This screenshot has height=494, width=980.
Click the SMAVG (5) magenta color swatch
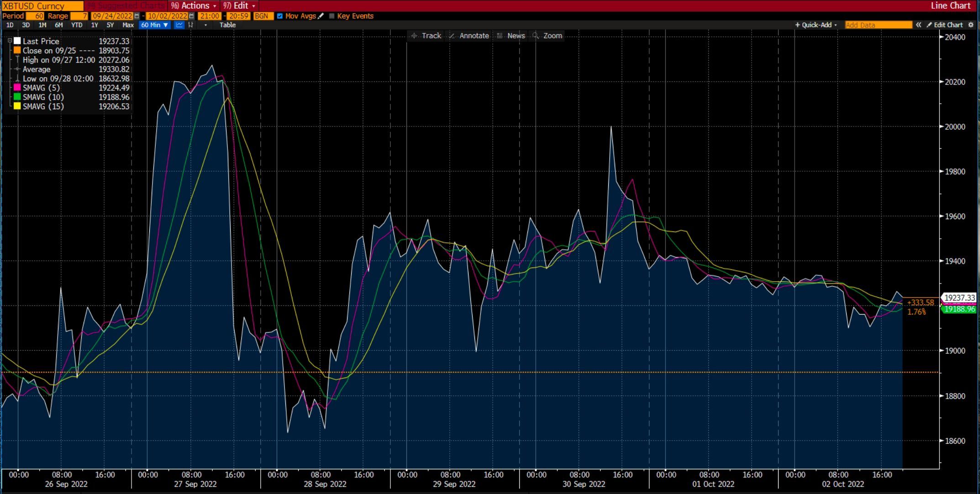(17, 88)
